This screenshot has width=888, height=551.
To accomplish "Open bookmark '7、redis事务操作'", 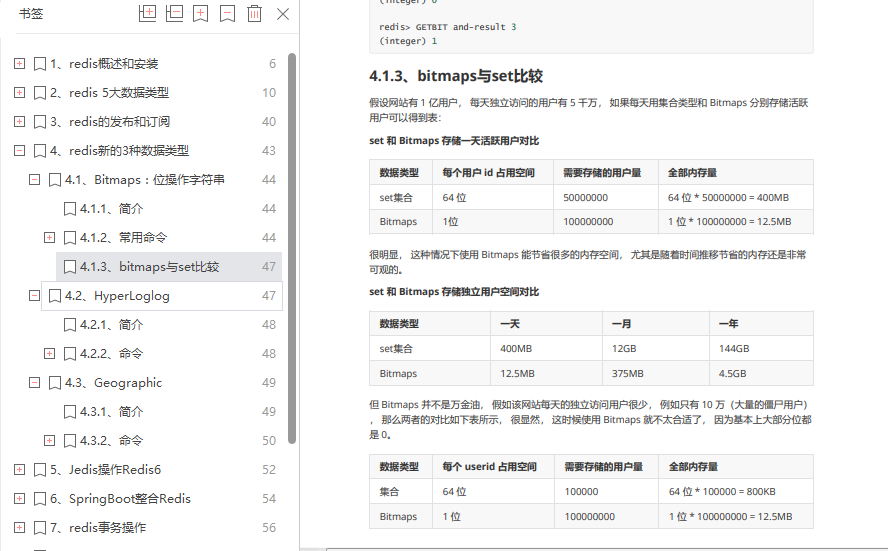I will pos(98,528).
